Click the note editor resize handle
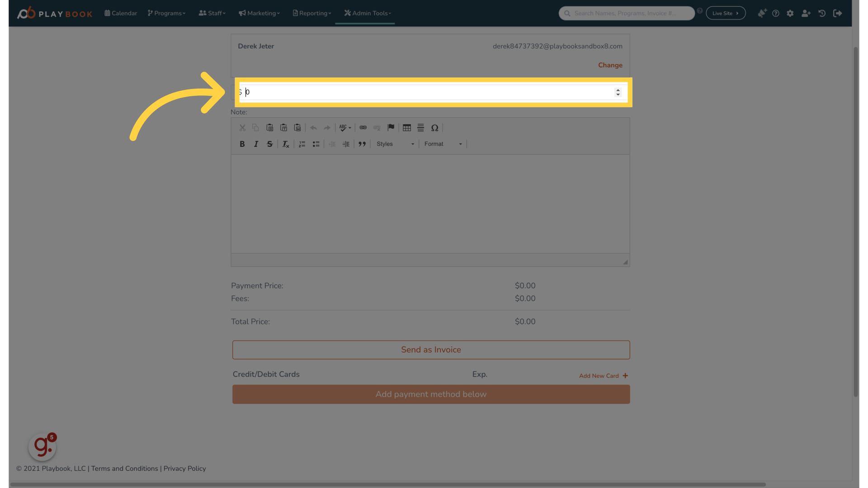The width and height of the screenshot is (868, 488). 625,262
